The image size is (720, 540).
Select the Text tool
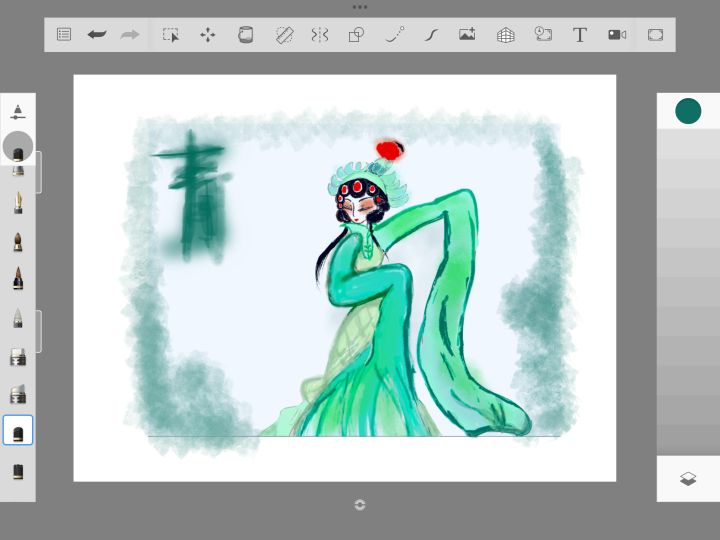tap(580, 34)
